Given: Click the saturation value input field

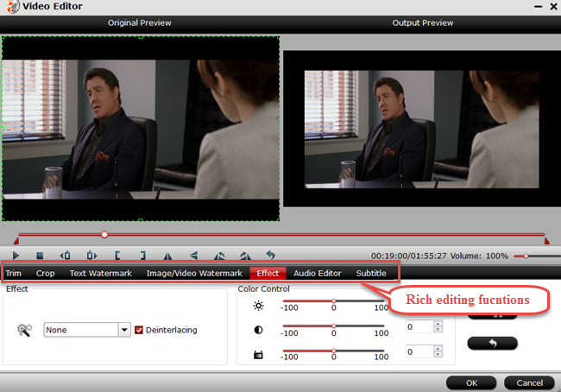Looking at the screenshot, I should click(419, 352).
